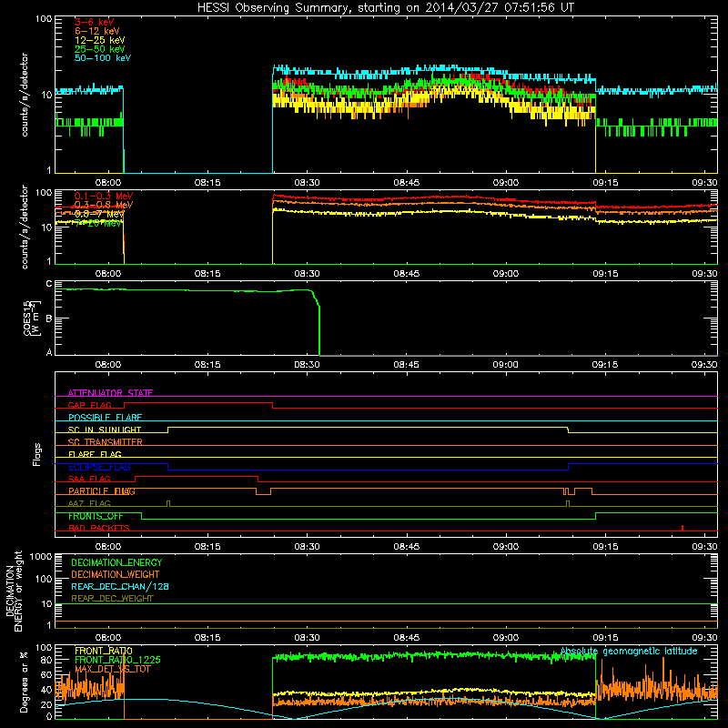Screen dimensions: 728x728
Task: Click the SAA_FLAG label
Action: pos(89,479)
